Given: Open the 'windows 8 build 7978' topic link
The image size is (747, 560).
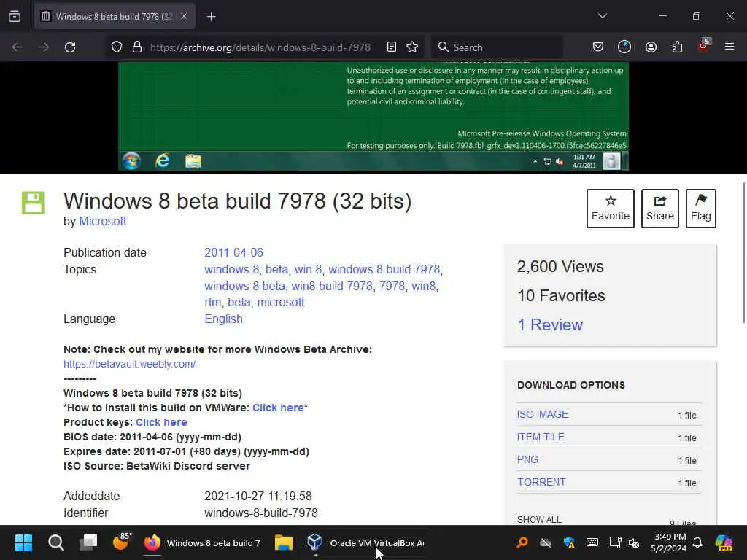Looking at the screenshot, I should point(384,270).
